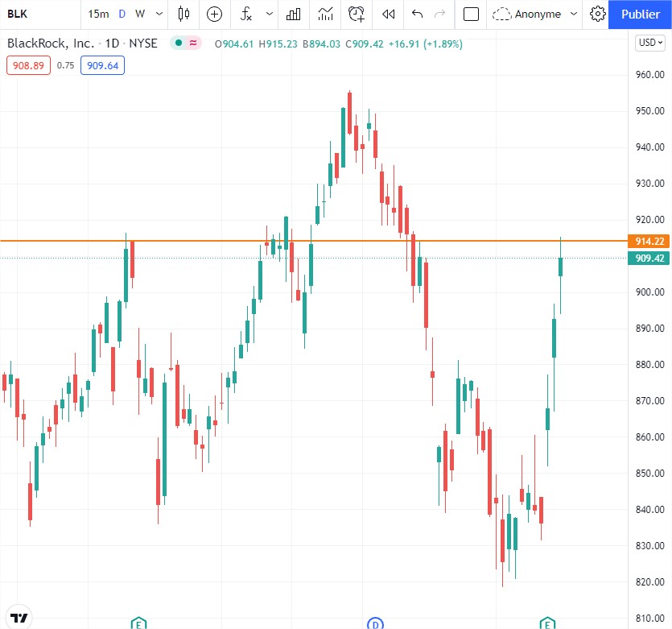The height and width of the screenshot is (629, 672).
Task: Click the BlackRock, Inc. symbol title
Action: (51, 43)
